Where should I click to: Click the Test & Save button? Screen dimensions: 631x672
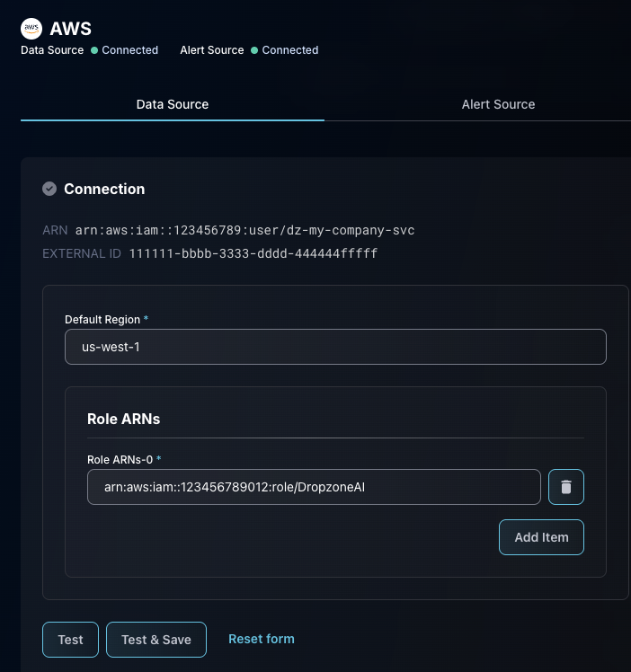[156, 640]
